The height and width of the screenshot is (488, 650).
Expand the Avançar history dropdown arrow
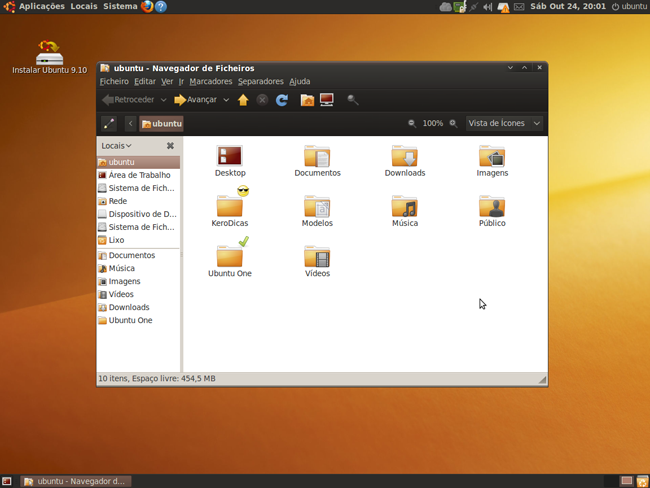[226, 100]
